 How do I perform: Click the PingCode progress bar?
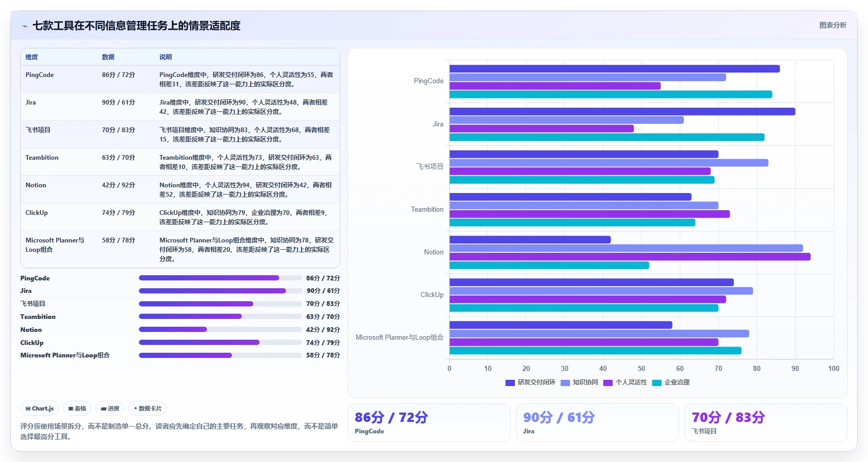point(220,278)
